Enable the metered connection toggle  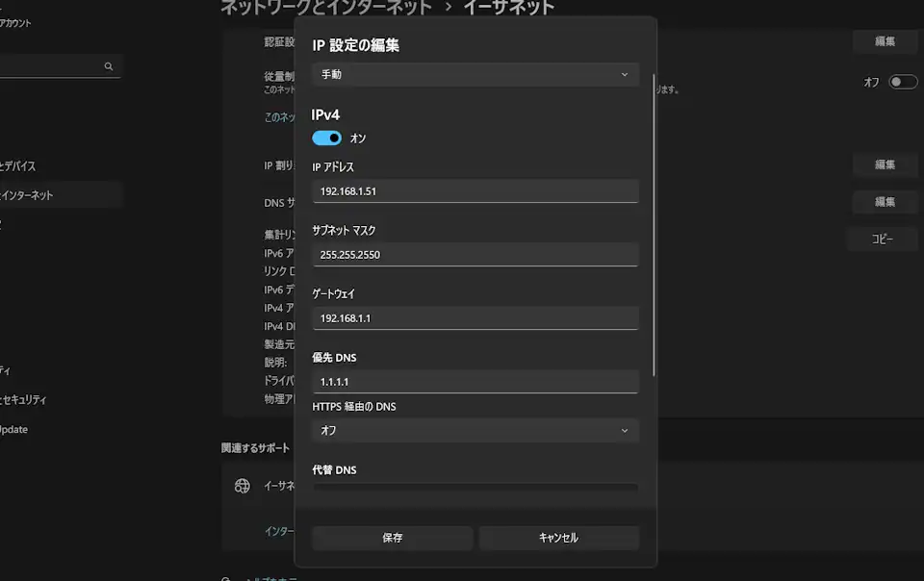click(x=903, y=83)
